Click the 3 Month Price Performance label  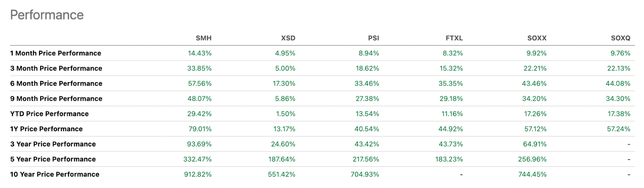[56, 69]
